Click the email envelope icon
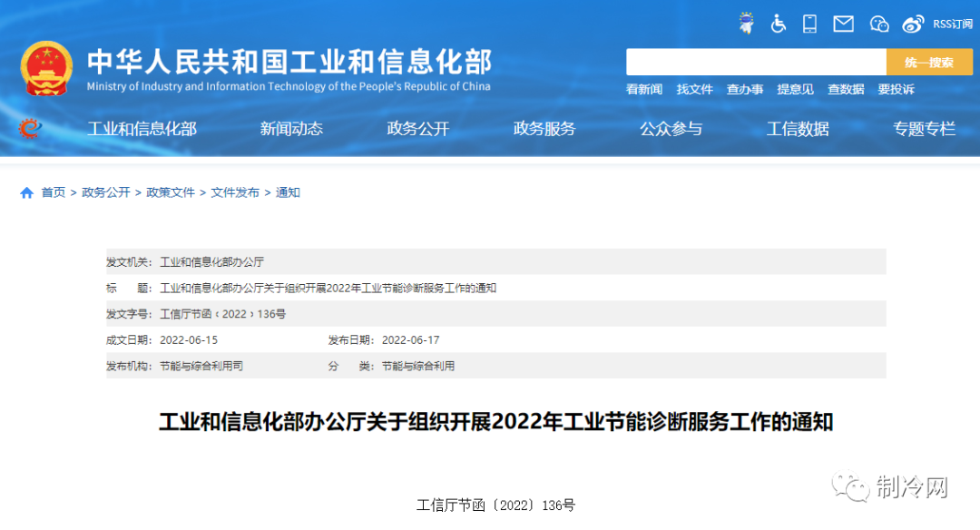The image size is (980, 530). (843, 24)
